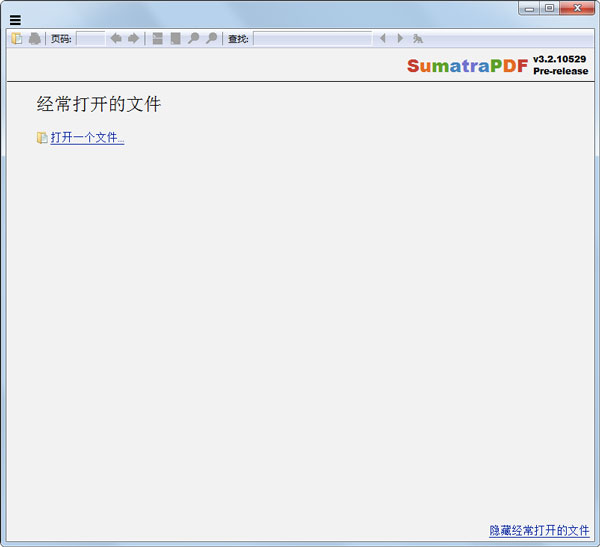The height and width of the screenshot is (547, 600).
Task: Click the 页码 page number field
Action: coord(90,39)
